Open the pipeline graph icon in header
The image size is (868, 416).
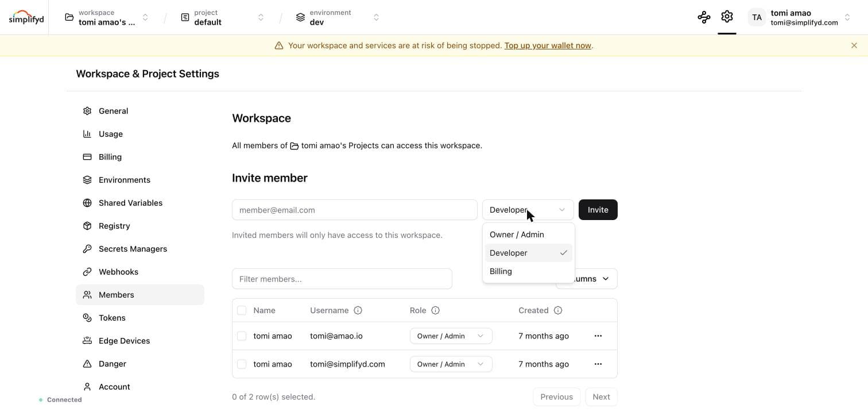point(704,17)
